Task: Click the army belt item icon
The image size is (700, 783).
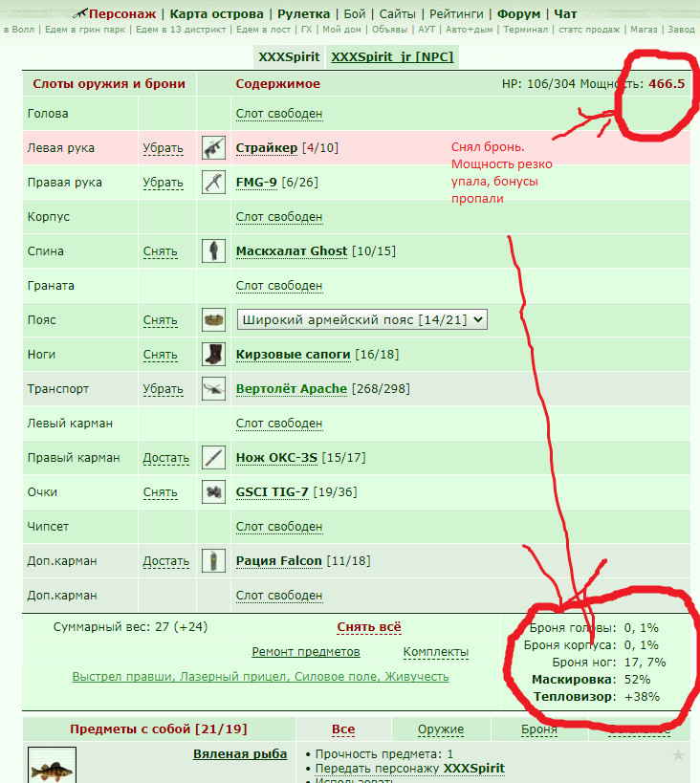Action: tap(213, 320)
